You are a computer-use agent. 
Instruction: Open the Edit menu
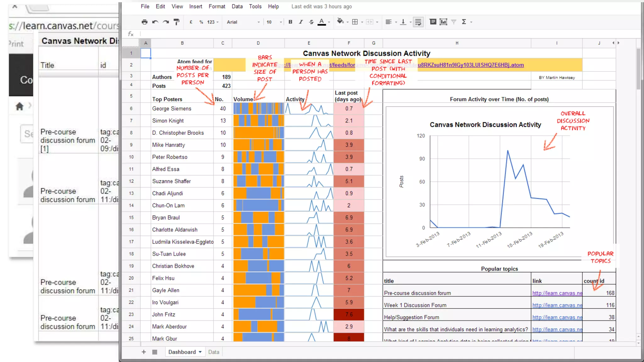[x=160, y=6]
